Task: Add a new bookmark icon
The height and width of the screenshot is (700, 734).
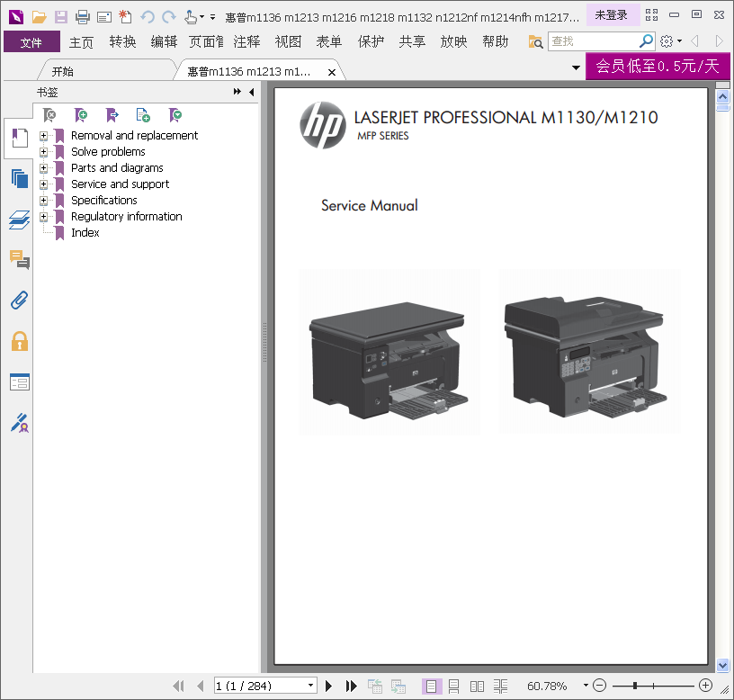Action: [x=81, y=114]
